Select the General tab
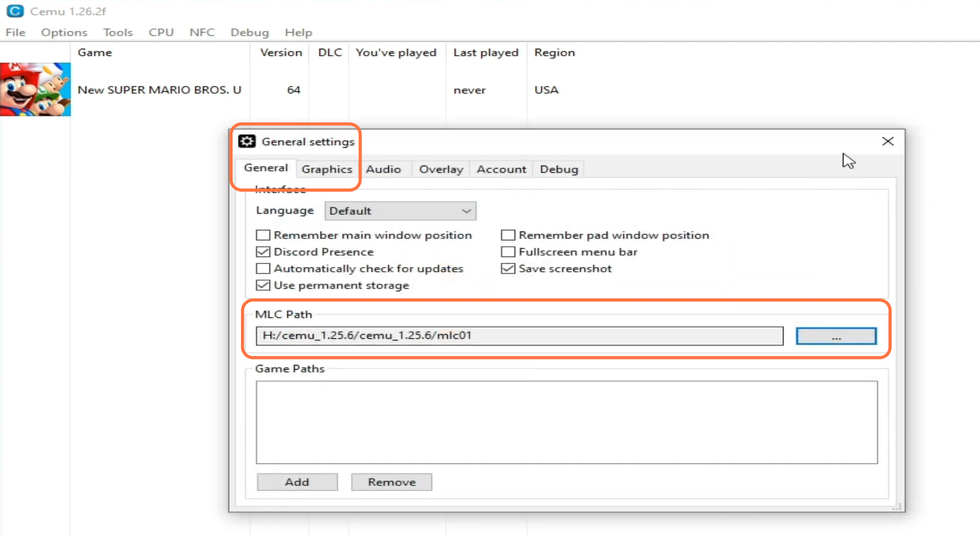980x537 pixels. (266, 168)
